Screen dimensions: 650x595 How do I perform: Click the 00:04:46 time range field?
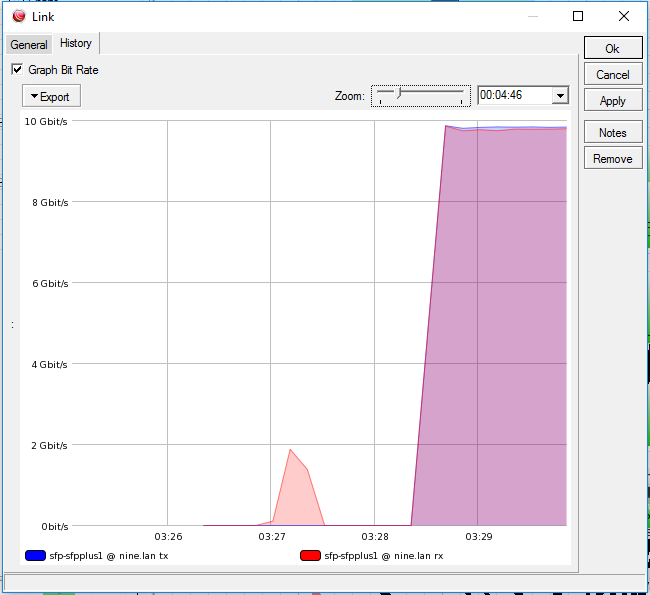tap(514, 95)
